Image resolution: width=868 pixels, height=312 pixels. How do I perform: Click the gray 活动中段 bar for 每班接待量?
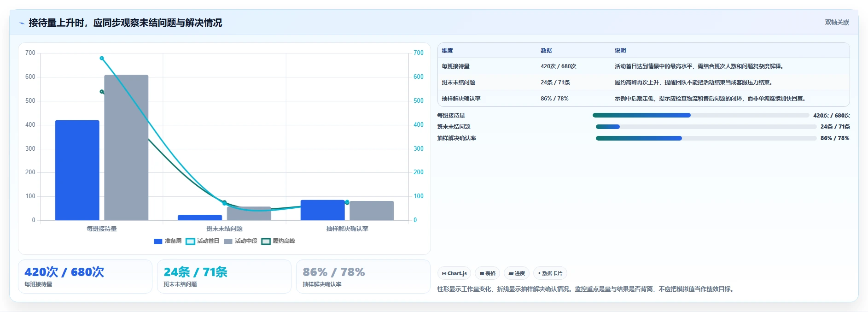pos(126,147)
